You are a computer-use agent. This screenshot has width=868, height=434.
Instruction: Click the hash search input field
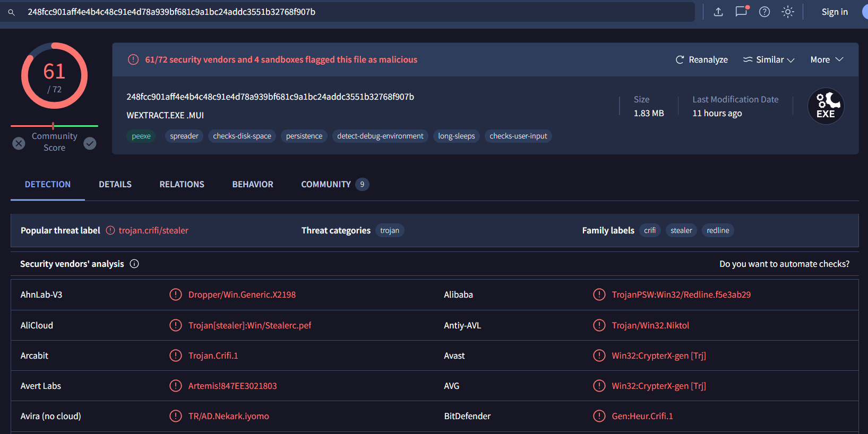[350, 12]
